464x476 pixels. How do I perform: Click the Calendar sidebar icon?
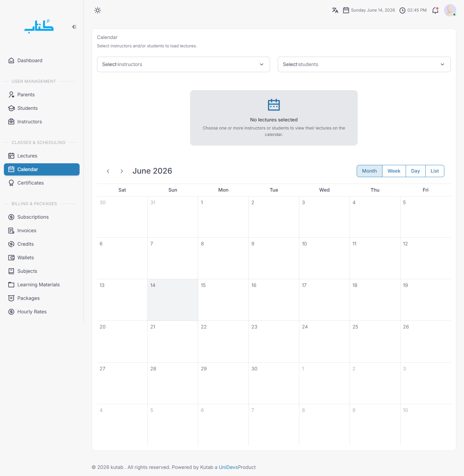coord(11,169)
